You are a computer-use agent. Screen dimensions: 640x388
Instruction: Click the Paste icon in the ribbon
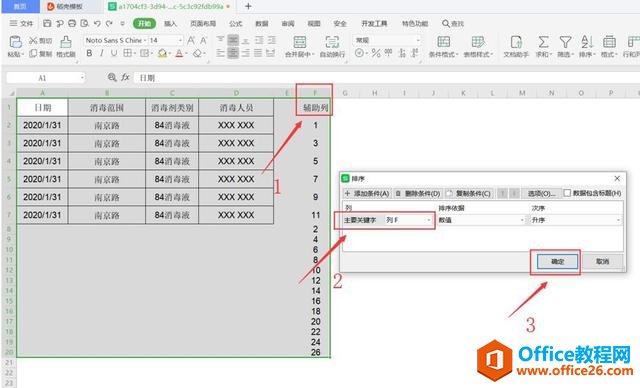tap(15, 42)
